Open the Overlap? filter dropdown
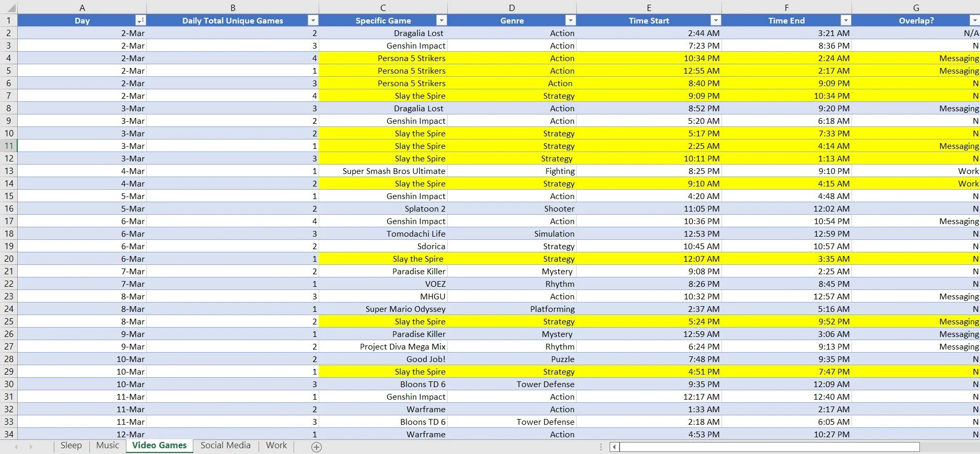The height and width of the screenshot is (454, 980). coord(974,20)
